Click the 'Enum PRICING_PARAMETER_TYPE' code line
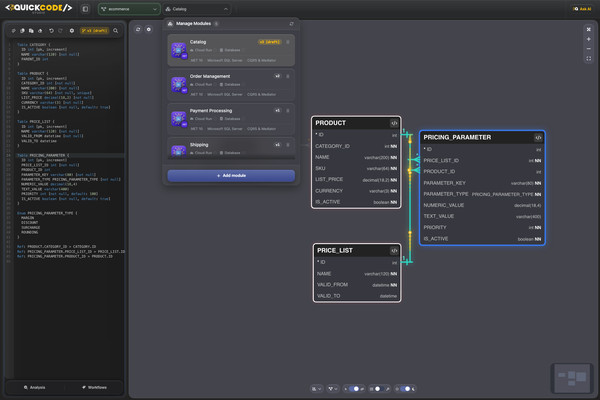This screenshot has height=400, width=600. point(47,213)
